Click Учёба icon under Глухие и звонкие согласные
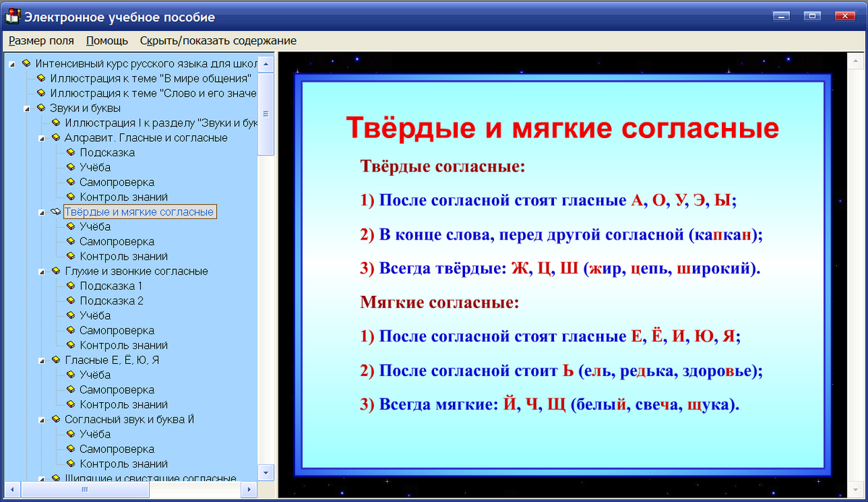 71,315
